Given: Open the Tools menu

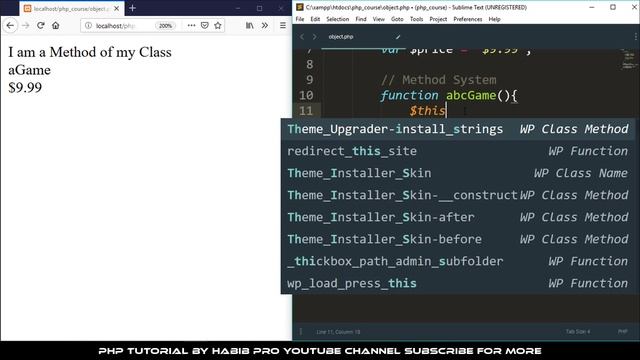Looking at the screenshot, I should point(416,19).
